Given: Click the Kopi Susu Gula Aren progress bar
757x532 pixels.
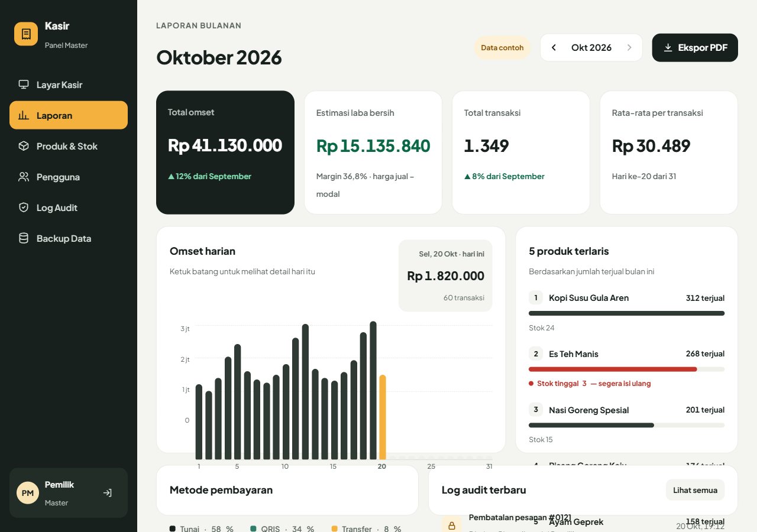Looking at the screenshot, I should pyautogui.click(x=626, y=313).
